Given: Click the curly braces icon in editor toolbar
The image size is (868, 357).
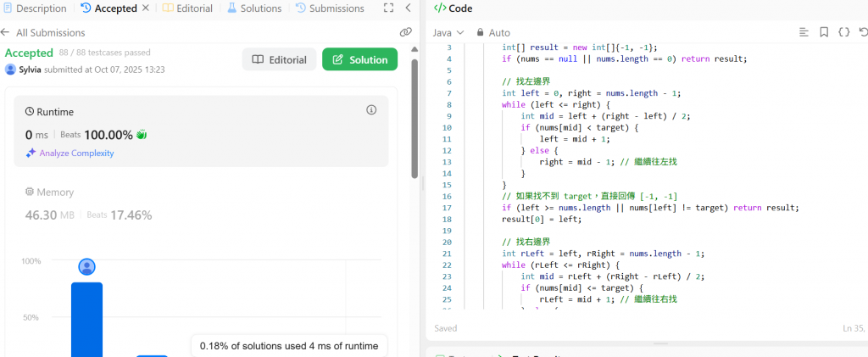Looking at the screenshot, I should pos(843,32).
